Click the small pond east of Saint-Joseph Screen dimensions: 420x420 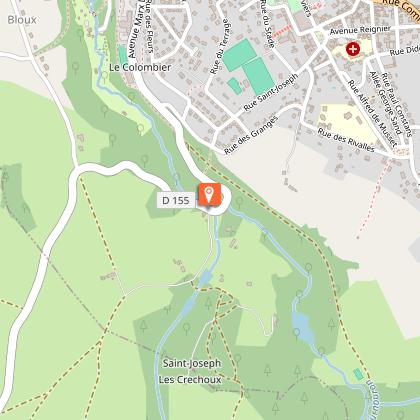[303, 326]
